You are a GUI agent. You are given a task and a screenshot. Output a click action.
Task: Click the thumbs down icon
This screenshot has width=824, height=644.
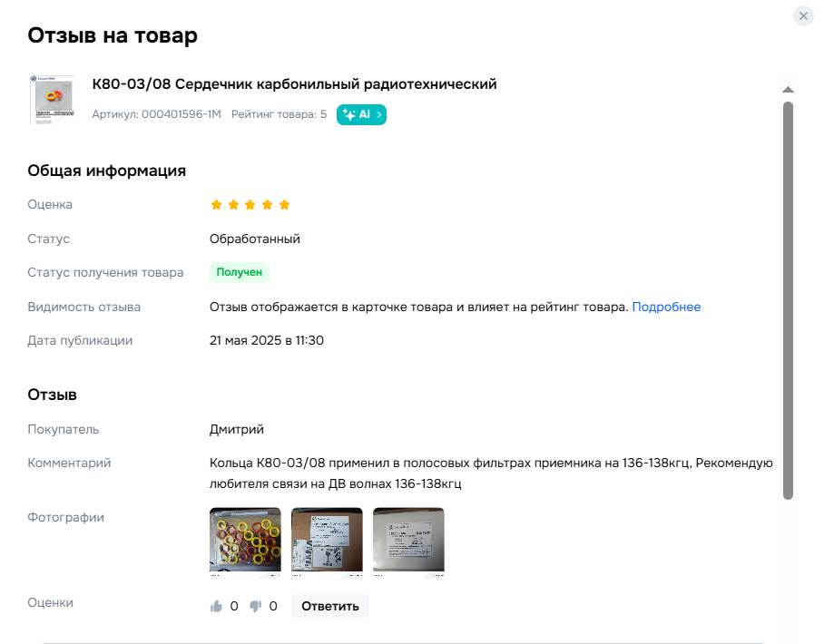[x=255, y=607]
